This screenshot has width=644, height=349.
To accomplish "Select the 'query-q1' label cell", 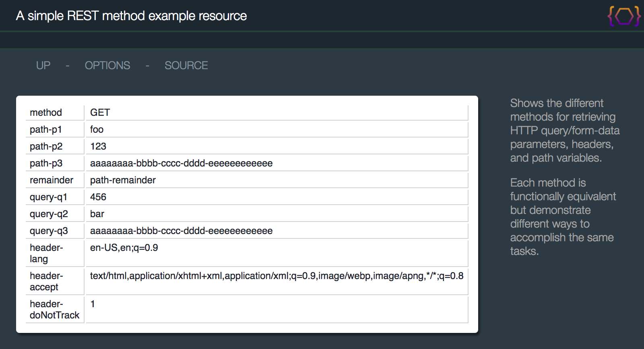I will 55,197.
